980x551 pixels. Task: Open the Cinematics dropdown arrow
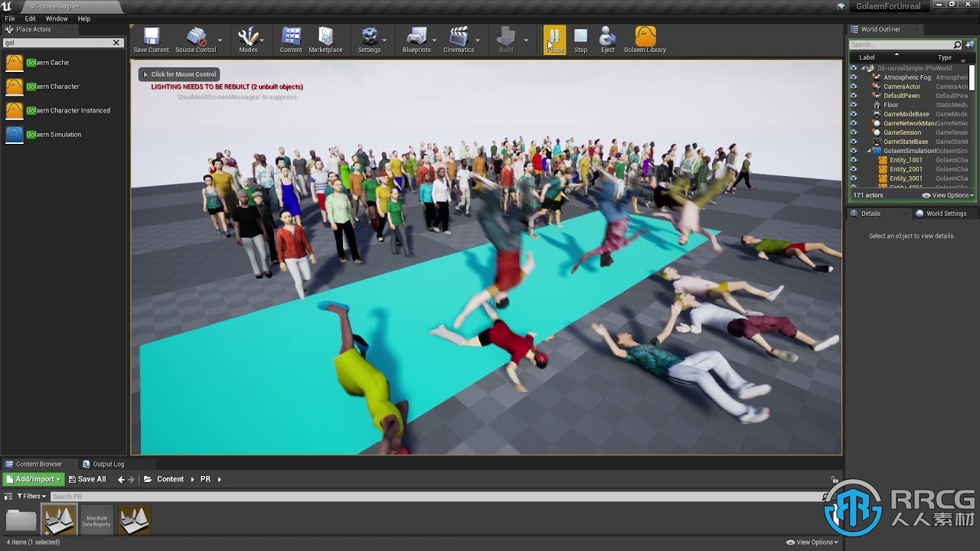coord(478,40)
